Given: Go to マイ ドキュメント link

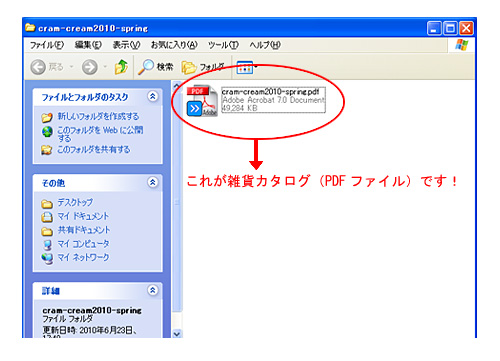Looking at the screenshot, I should pyautogui.click(x=83, y=216).
